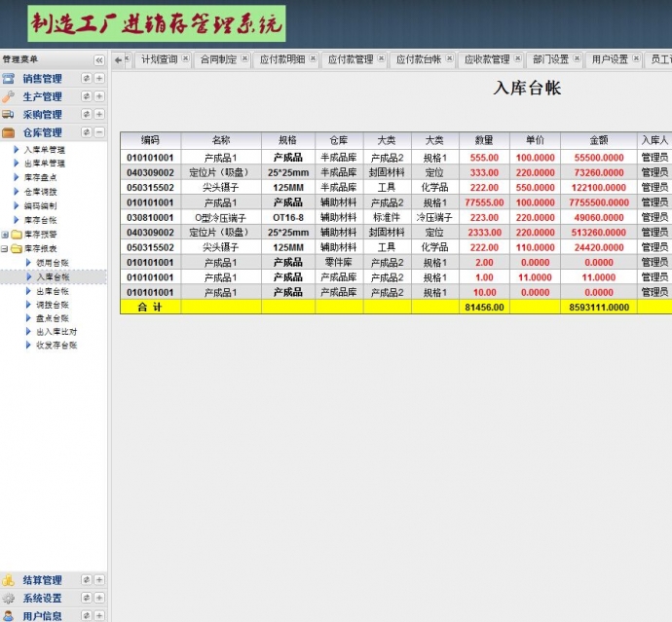Viewport: 672px width, 622px height.
Task: Click the refresh icon beside 销售管理
Action: point(87,79)
